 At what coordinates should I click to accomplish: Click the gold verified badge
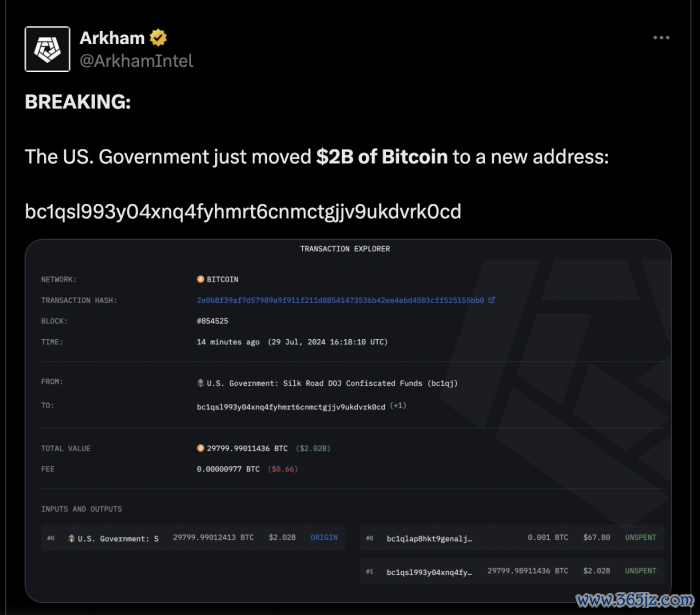tap(158, 38)
